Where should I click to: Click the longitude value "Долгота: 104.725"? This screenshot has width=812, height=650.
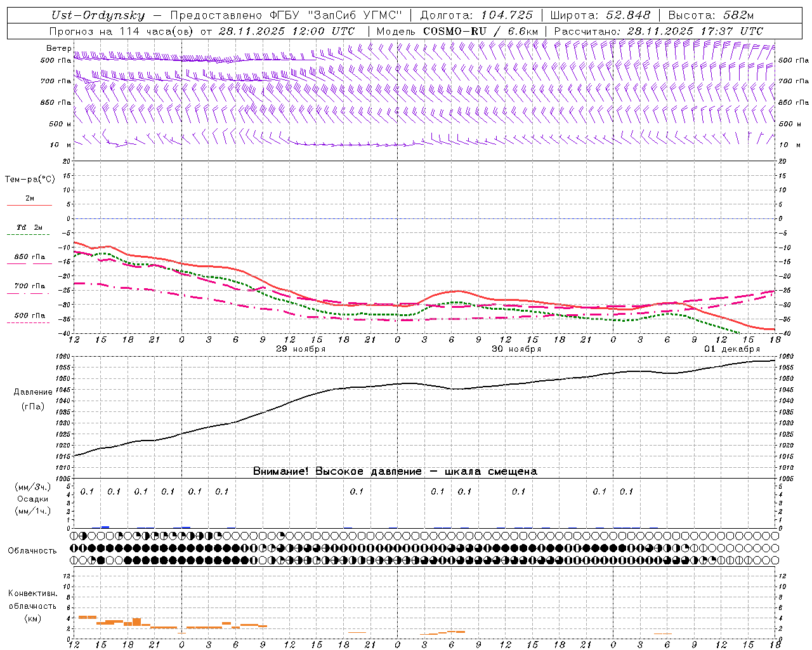coord(477,15)
